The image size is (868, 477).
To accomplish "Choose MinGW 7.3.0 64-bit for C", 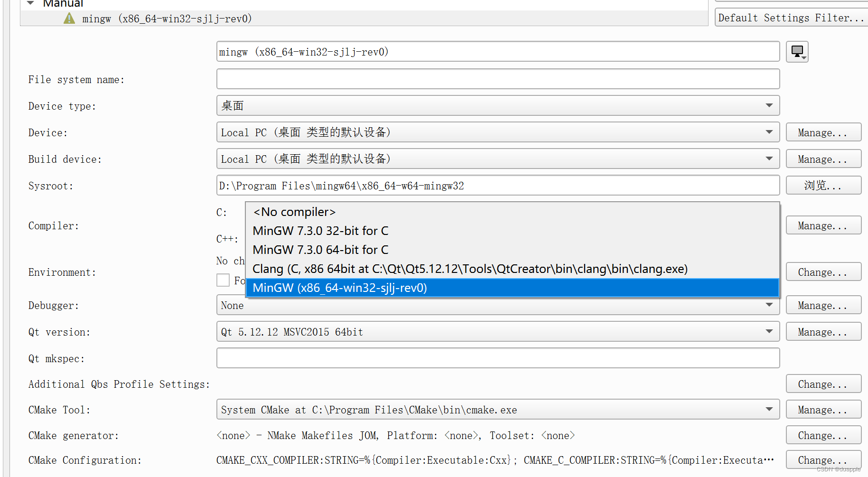I will click(x=513, y=250).
